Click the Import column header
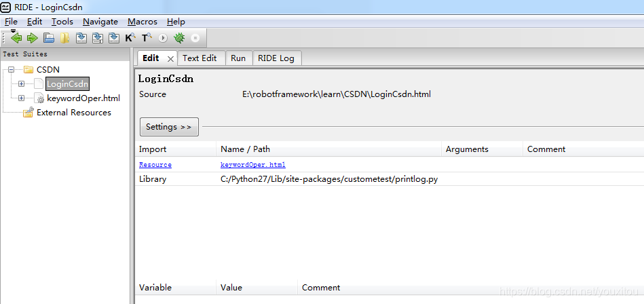Screen dimensions: 644x304 175,149
